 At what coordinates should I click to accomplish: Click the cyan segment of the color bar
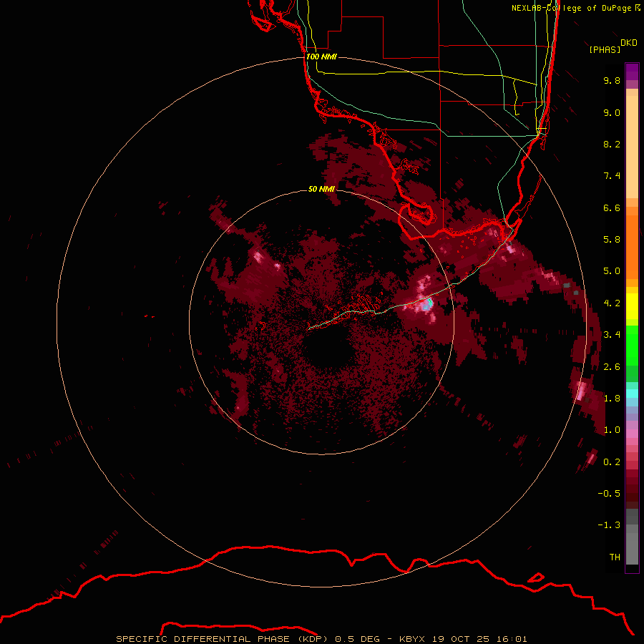click(x=632, y=394)
